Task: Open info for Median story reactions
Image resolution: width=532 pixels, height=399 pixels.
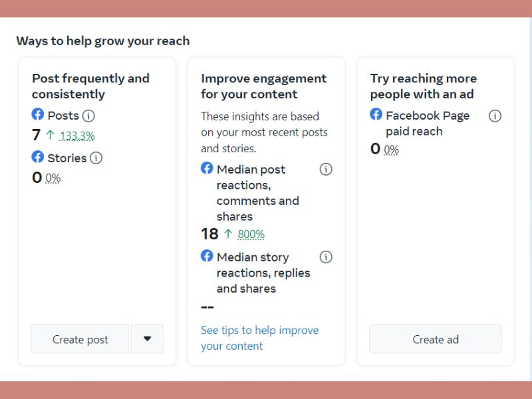Action: point(326,257)
